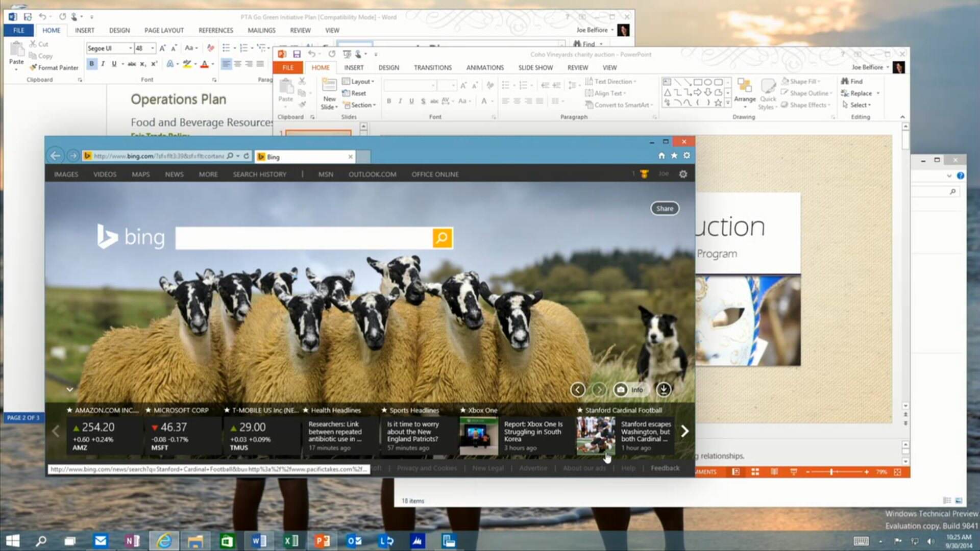Image resolution: width=980 pixels, height=551 pixels.
Task: Open Internet Explorer Home icon
Action: (x=661, y=156)
